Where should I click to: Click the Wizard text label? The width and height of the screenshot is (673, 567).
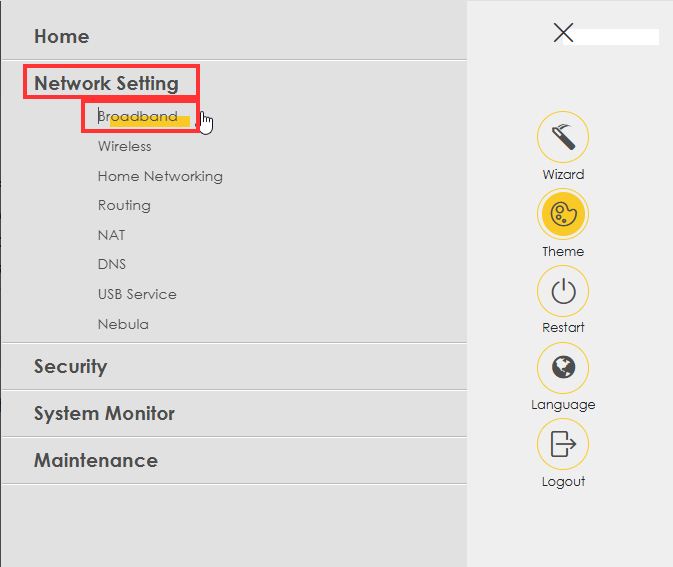[563, 174]
